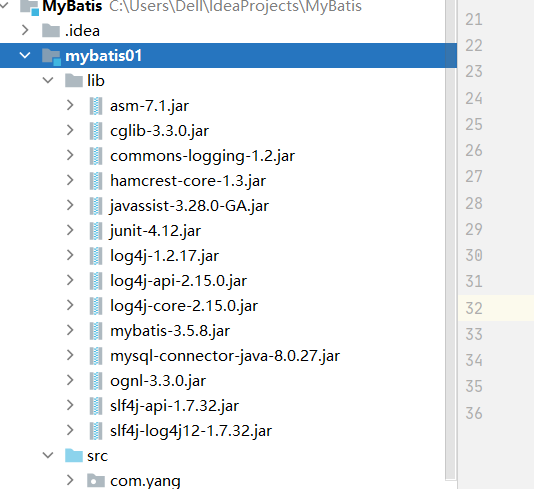
Task: Select mybatis-3.5.8.jar file name
Action: 170,331
